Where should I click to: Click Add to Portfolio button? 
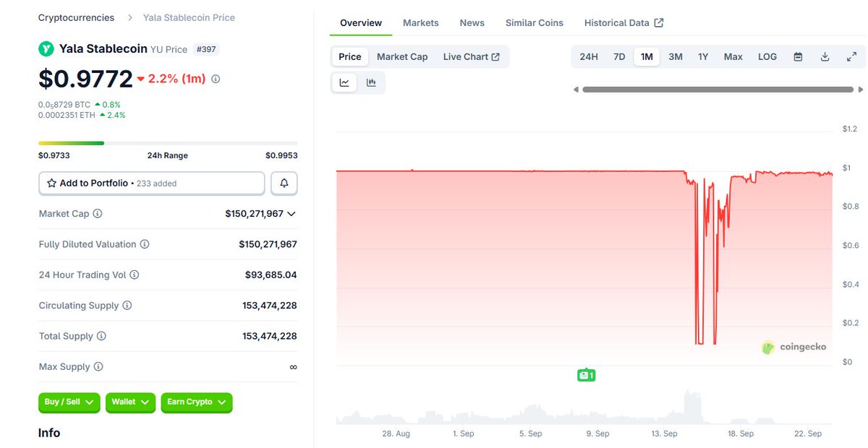coord(151,184)
